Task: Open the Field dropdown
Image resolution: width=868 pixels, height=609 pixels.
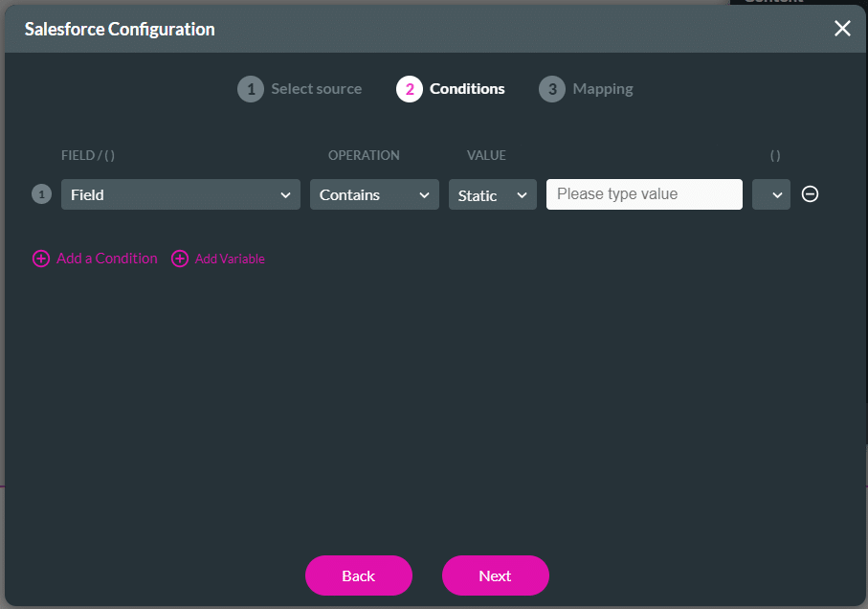Action: click(x=180, y=193)
